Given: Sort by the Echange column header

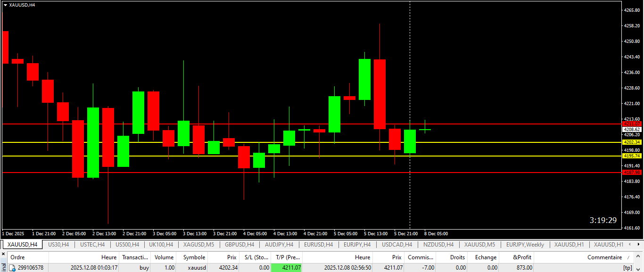Looking at the screenshot, I should [x=484, y=257].
